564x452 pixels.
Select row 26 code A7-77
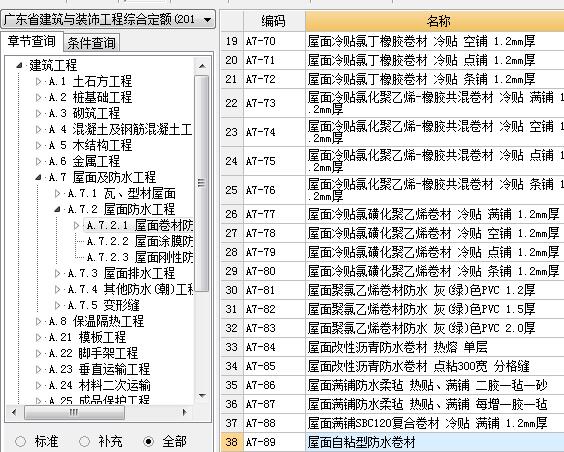[x=274, y=214]
